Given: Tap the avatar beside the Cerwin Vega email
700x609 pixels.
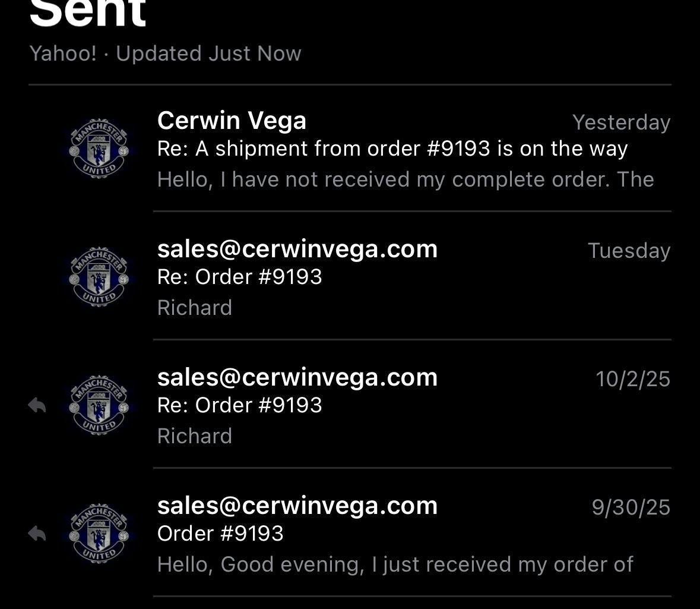Looking at the screenshot, I should tap(99, 149).
